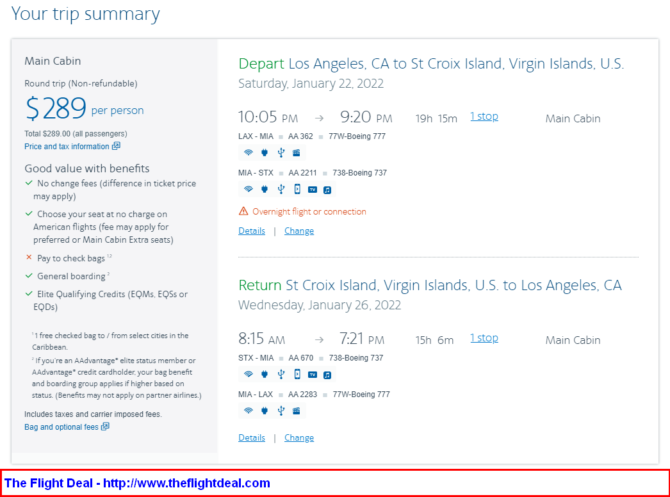Change the return St Croix flight
The height and width of the screenshot is (497, 670).
point(299,438)
